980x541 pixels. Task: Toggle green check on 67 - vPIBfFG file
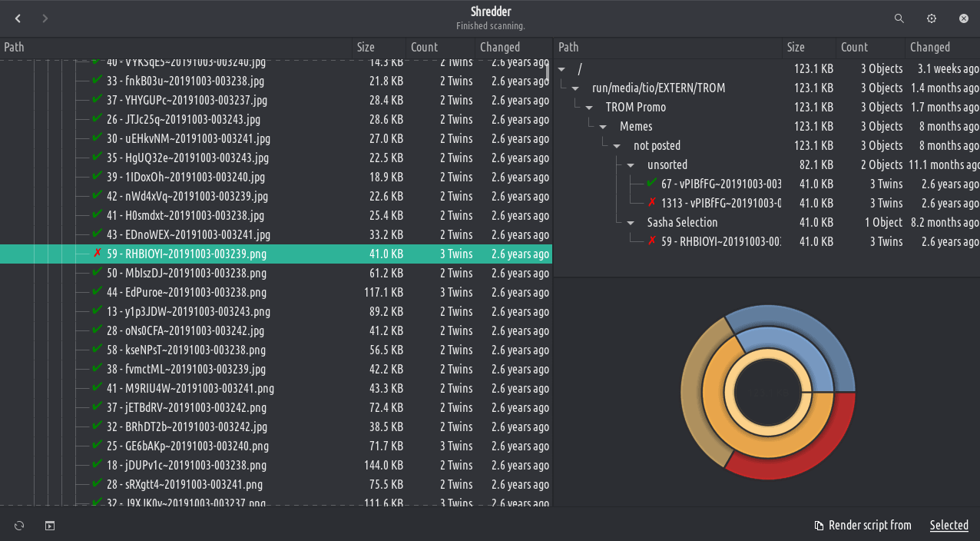(651, 184)
